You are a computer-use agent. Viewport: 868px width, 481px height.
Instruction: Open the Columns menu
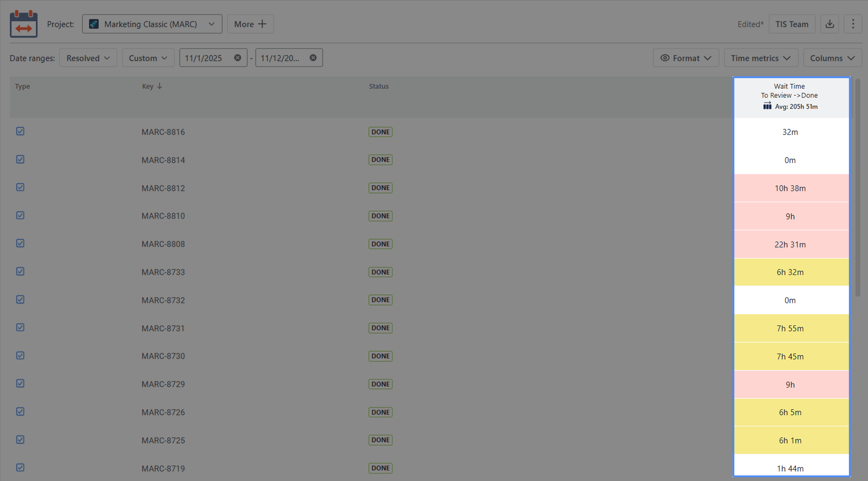click(833, 58)
